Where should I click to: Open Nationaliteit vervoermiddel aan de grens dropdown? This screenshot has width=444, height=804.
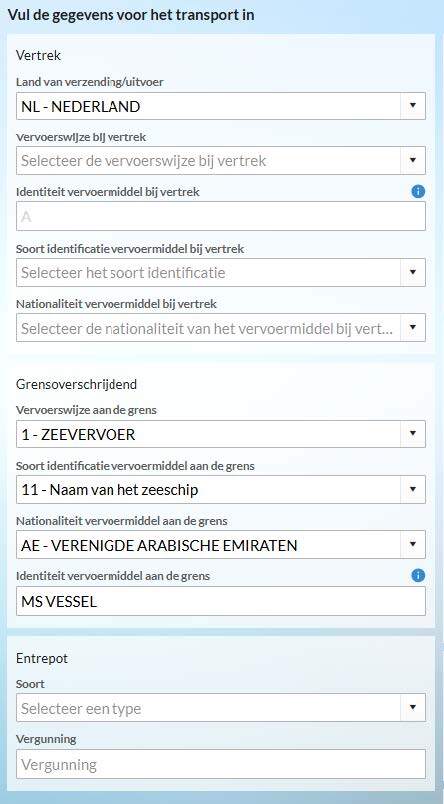point(220,545)
